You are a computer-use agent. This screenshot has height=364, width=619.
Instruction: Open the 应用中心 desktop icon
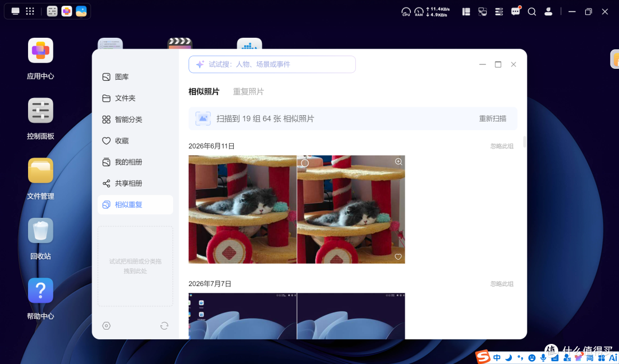(40, 51)
